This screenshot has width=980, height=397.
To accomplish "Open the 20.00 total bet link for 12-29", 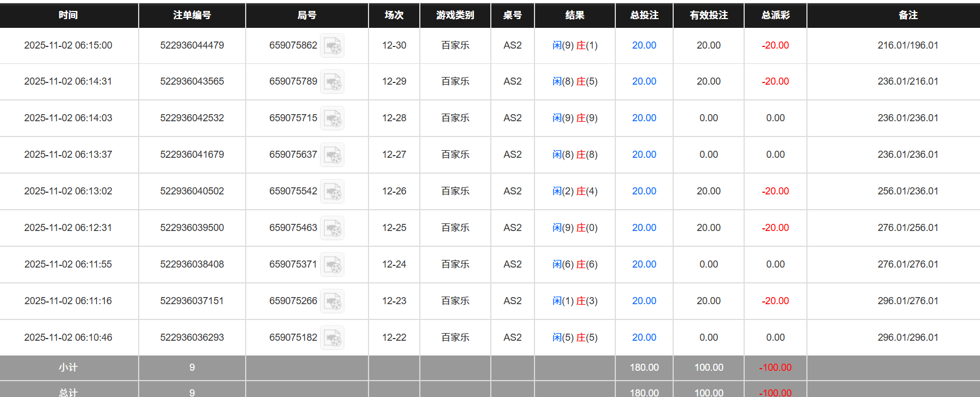I will pos(644,81).
